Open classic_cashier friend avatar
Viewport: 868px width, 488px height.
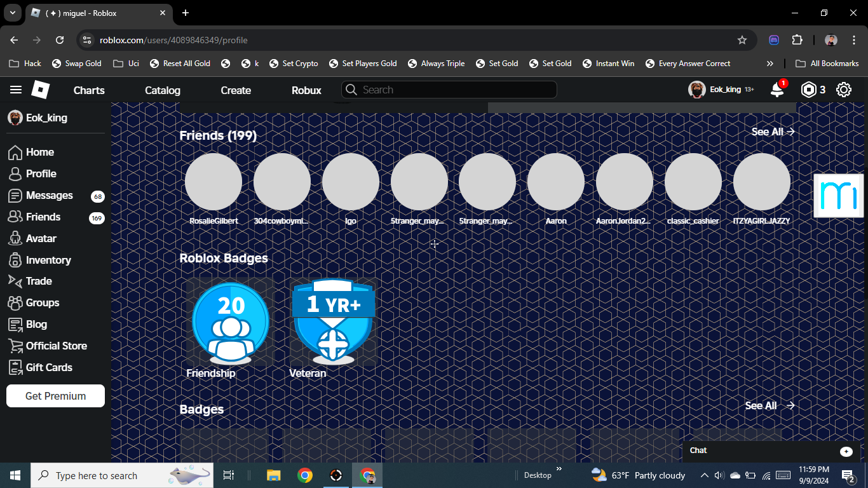click(x=693, y=182)
